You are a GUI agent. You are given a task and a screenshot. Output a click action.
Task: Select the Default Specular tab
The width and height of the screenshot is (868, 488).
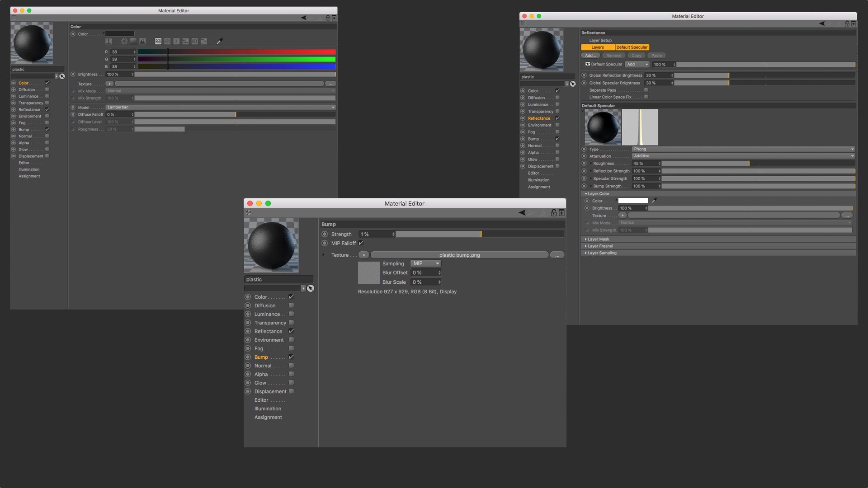[x=632, y=47]
